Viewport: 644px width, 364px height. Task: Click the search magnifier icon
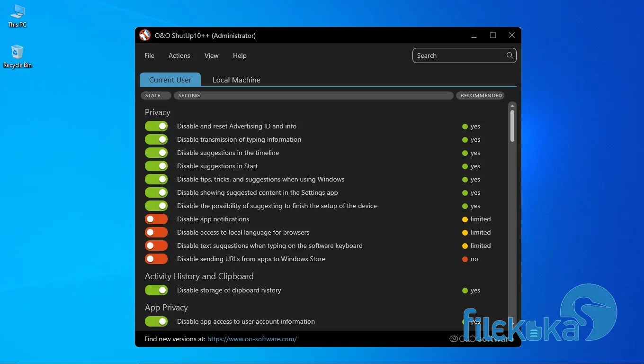coord(510,55)
